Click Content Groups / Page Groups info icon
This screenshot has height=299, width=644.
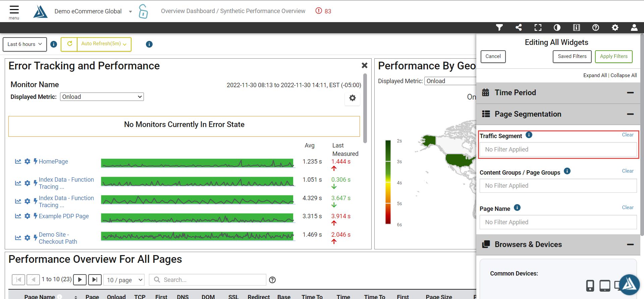pos(567,171)
